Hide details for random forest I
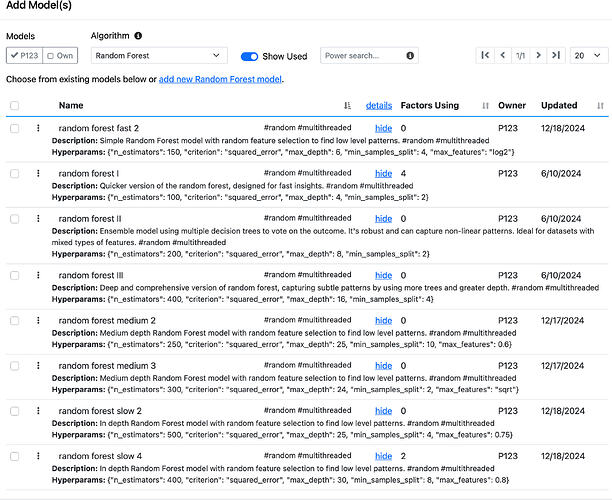The width and height of the screenshot is (612, 500). pos(383,173)
